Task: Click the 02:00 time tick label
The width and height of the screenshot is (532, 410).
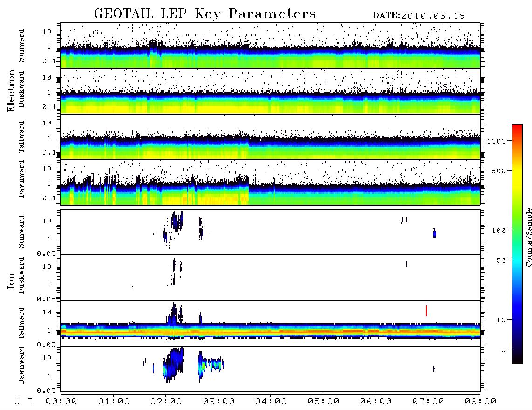Action: click(166, 402)
